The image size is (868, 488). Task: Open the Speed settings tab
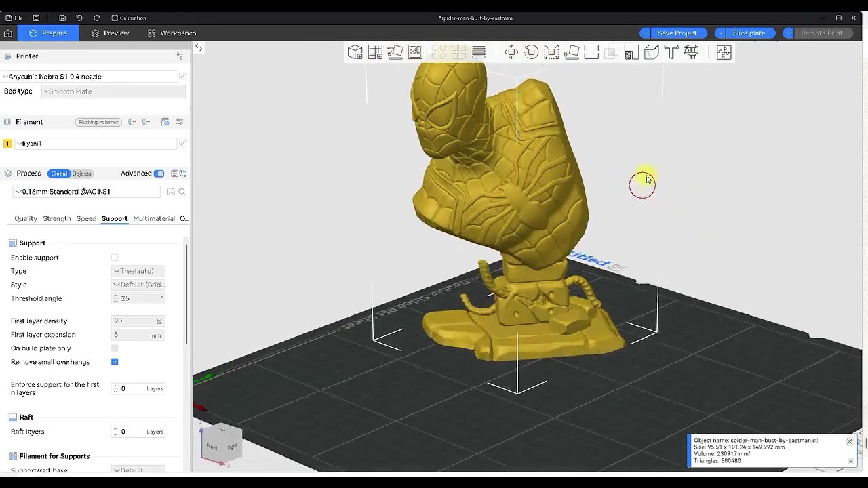click(x=86, y=218)
